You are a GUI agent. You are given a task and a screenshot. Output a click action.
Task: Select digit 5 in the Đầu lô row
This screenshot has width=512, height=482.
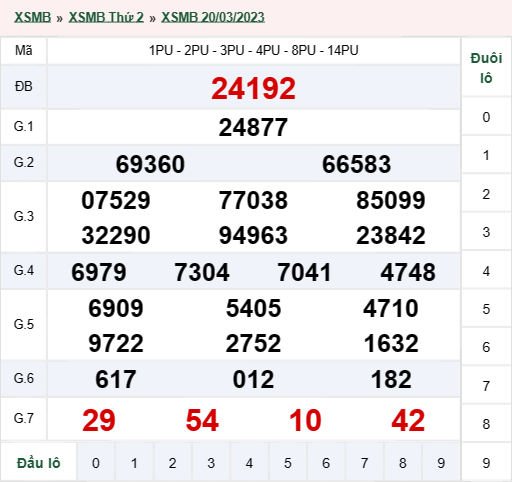click(288, 463)
